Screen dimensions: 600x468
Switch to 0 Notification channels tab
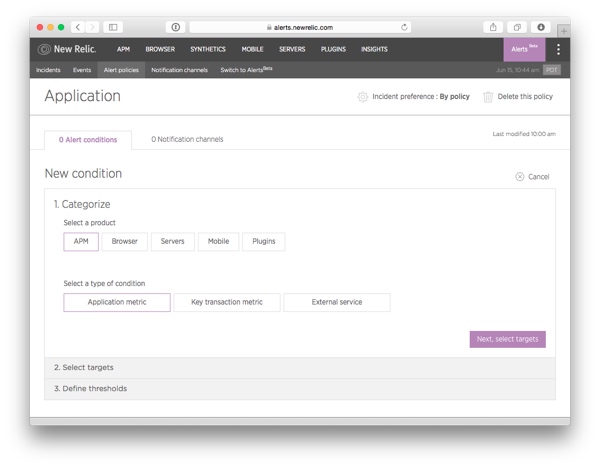[x=187, y=139]
